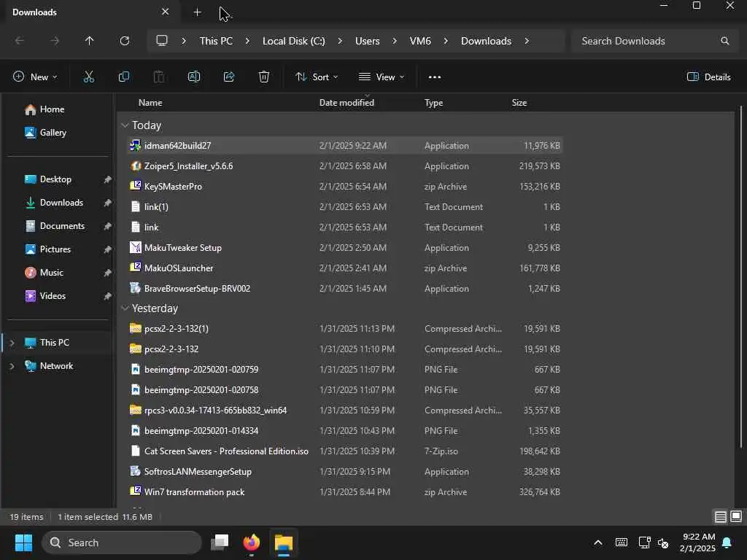Click the muted volume tray icon

(663, 542)
